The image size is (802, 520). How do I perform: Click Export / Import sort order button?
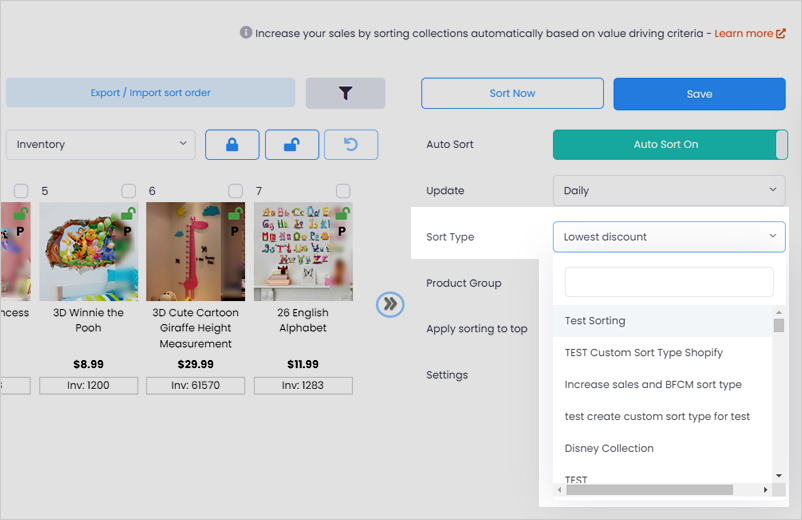click(150, 93)
